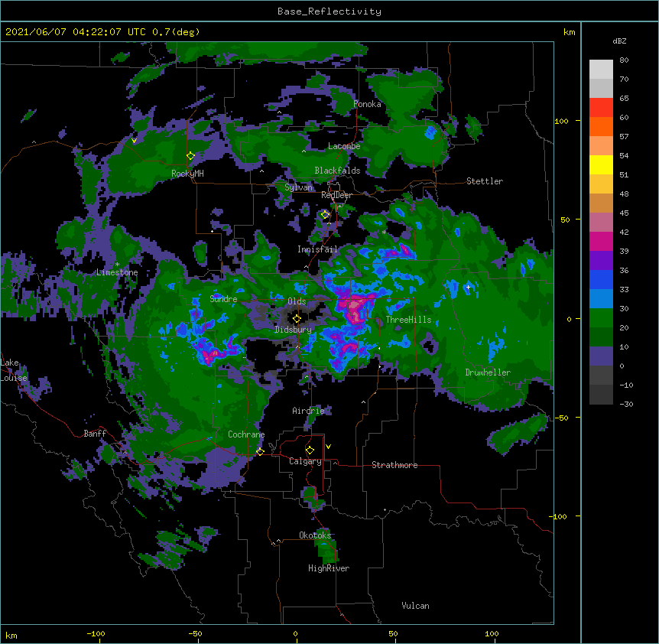Select the magenta 42 dBZ legend swatch

click(601, 241)
